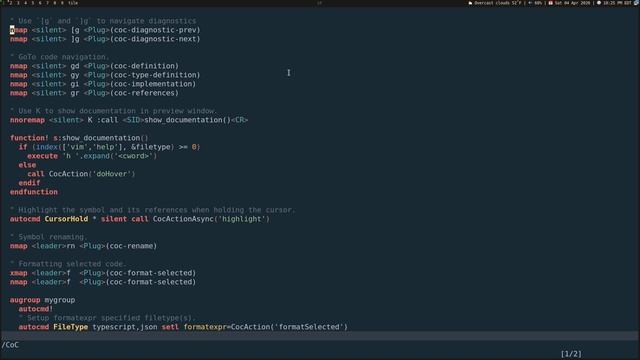Click the 'navigate diagnostics' comment line
640x360 pixels.
click(x=103, y=21)
